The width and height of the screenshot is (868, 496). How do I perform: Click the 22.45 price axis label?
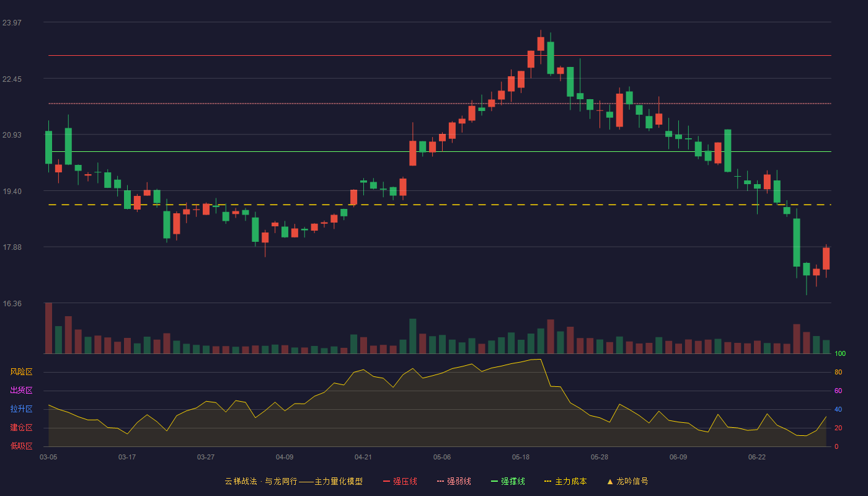click(x=12, y=79)
